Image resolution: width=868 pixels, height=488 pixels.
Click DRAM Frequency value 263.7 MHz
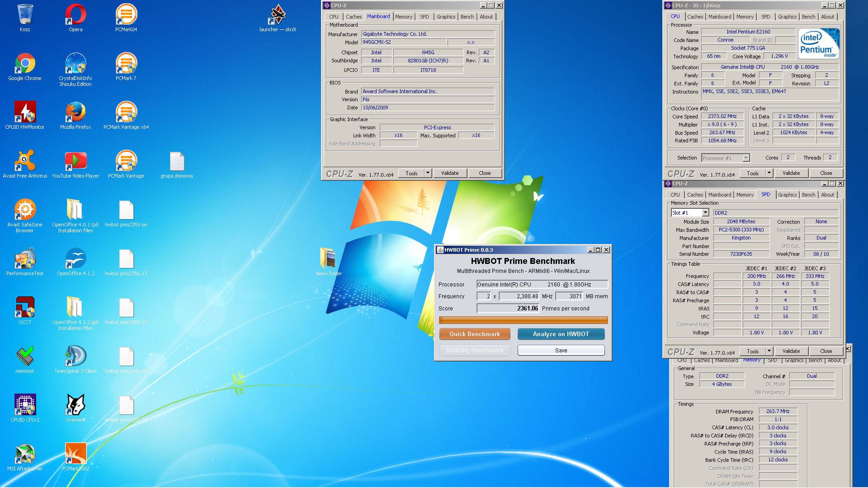pos(778,411)
